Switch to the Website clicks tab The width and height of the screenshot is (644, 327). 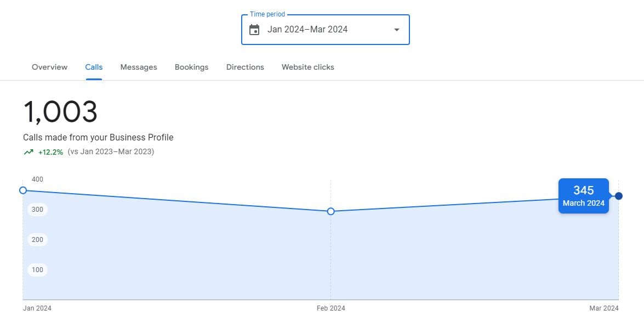307,67
